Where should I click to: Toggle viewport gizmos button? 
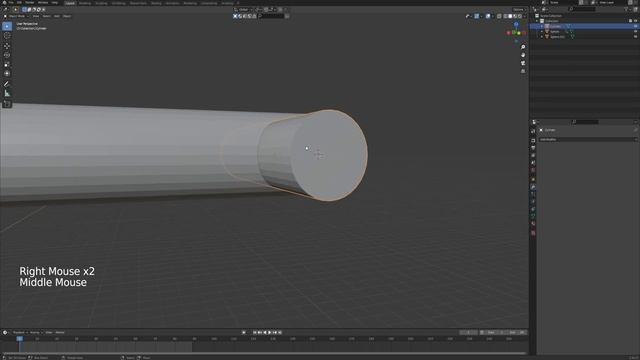click(477, 16)
